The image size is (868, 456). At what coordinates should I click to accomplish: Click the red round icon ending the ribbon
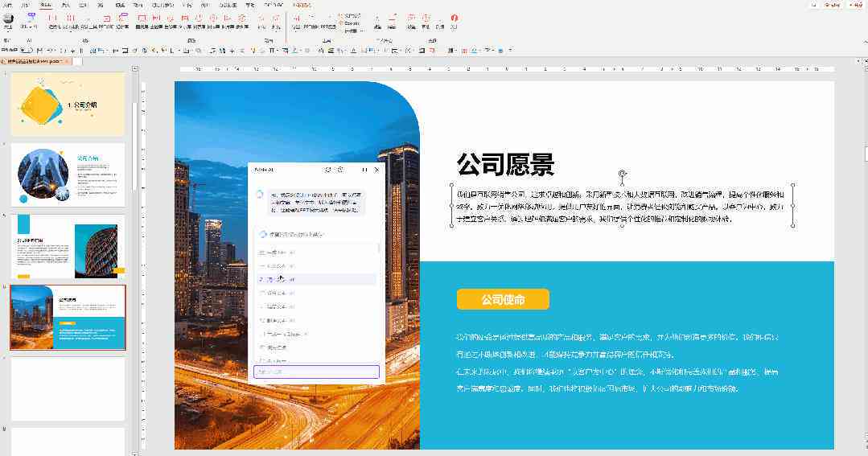[455, 18]
